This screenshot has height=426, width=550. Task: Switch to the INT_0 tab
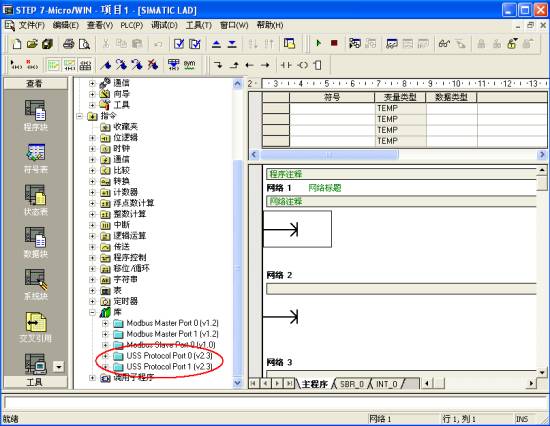point(387,384)
